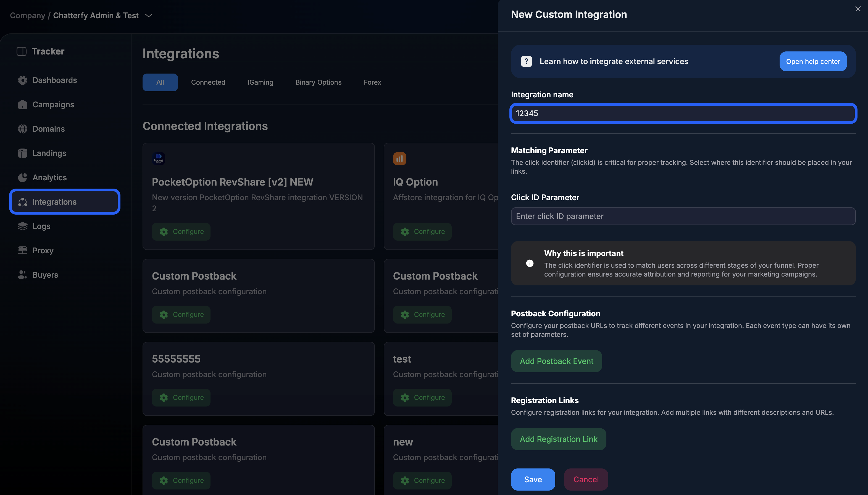Click the Why this is important heading
The image size is (868, 495).
(584, 253)
